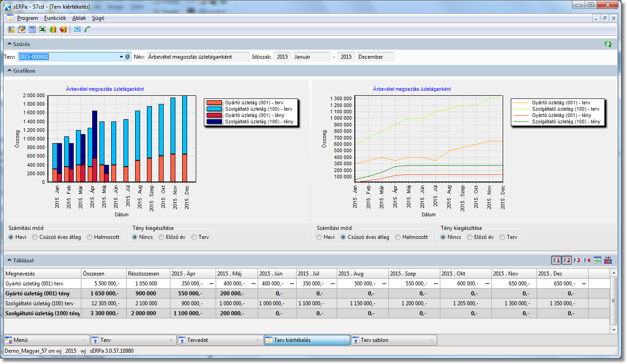Click the paperclip attachment icon beside Terv
Image resolution: width=627 pixels, height=364 pixels.
(x=127, y=57)
